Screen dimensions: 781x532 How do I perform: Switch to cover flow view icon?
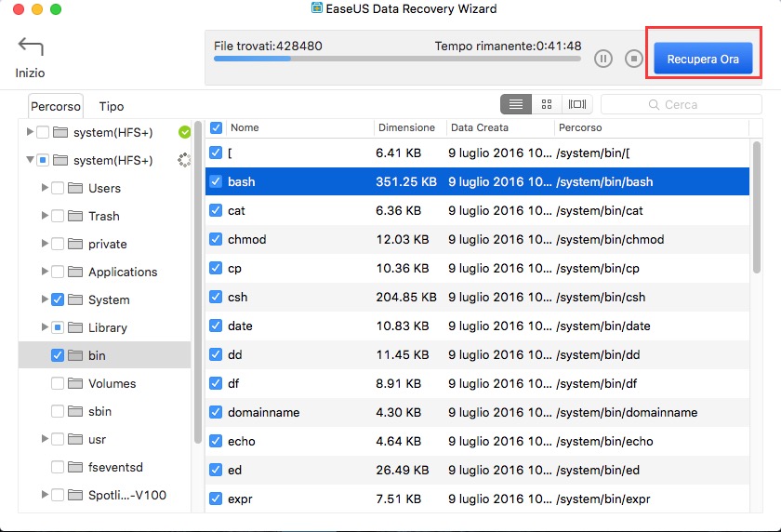pyautogui.click(x=577, y=104)
